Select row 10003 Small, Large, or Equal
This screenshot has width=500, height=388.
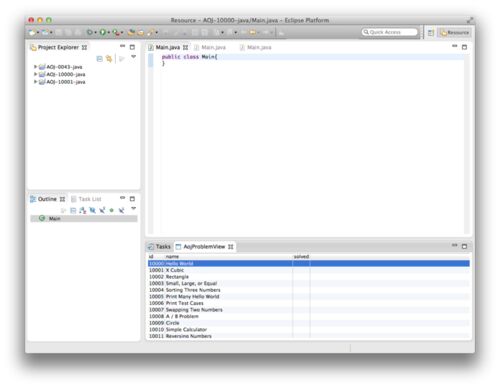(309, 283)
